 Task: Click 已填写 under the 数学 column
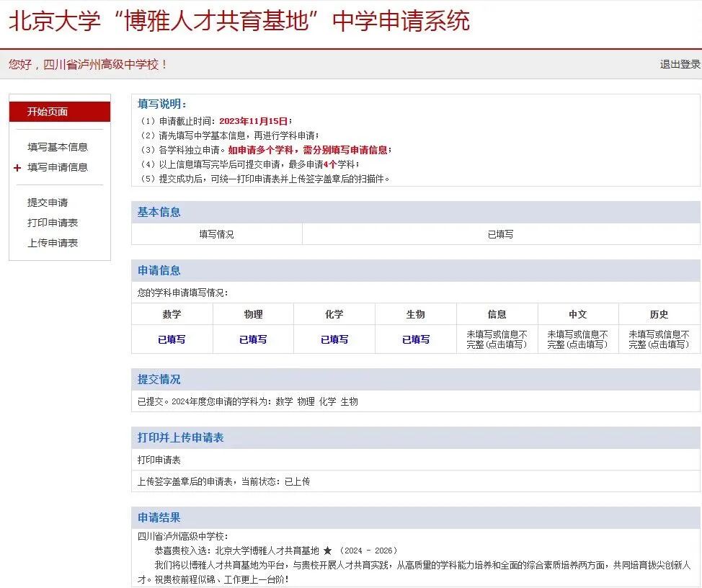[x=172, y=339]
